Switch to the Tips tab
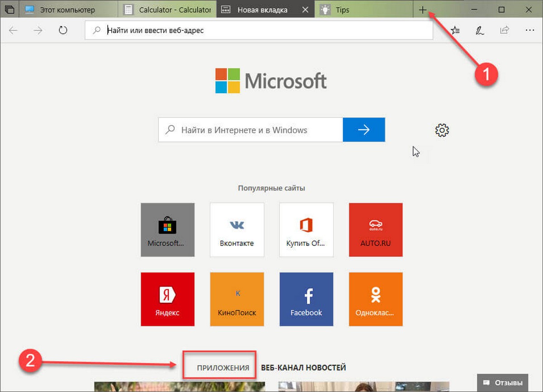The width and height of the screenshot is (543, 392). tap(364, 10)
